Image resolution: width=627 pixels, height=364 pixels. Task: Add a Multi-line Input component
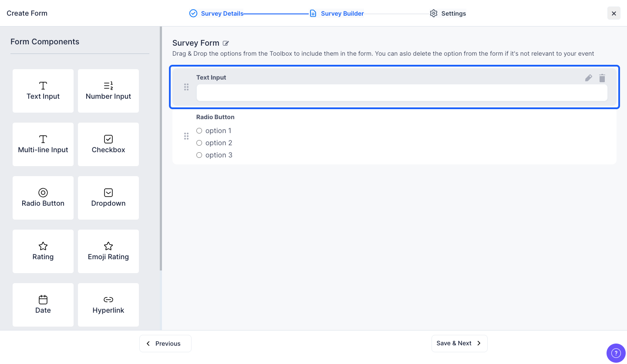[x=43, y=144]
